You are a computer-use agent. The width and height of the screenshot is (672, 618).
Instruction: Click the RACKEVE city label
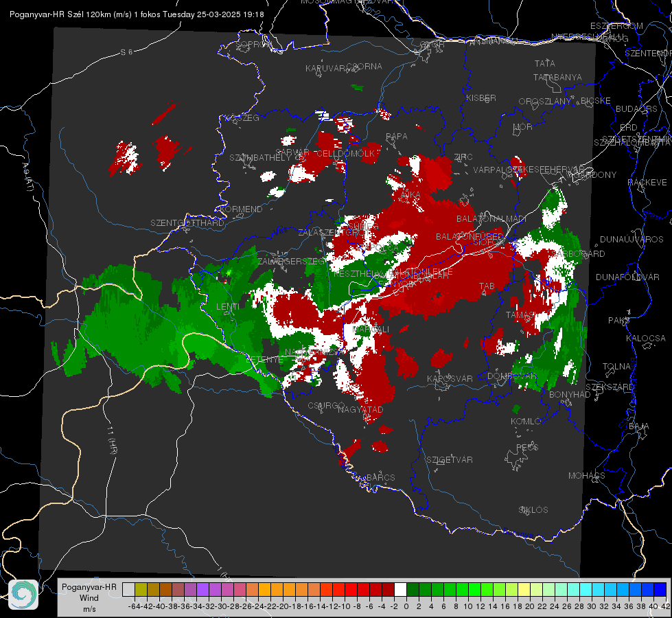[647, 182]
